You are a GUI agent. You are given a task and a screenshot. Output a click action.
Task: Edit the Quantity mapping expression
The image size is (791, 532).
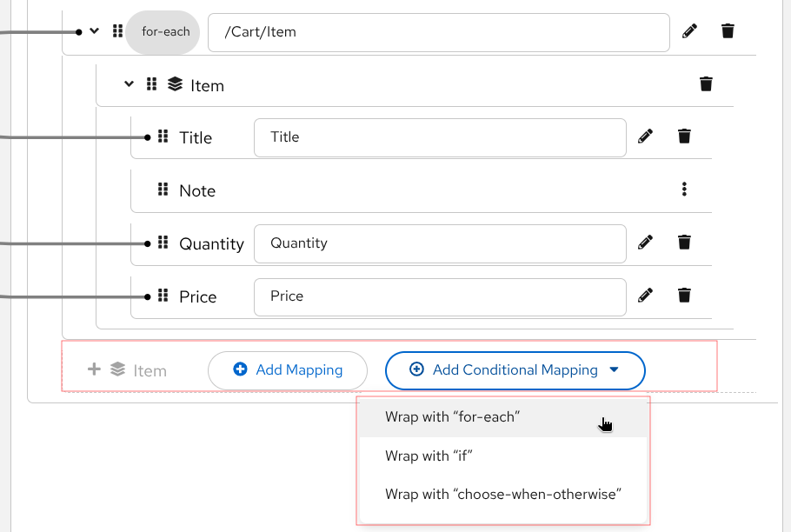click(645, 243)
